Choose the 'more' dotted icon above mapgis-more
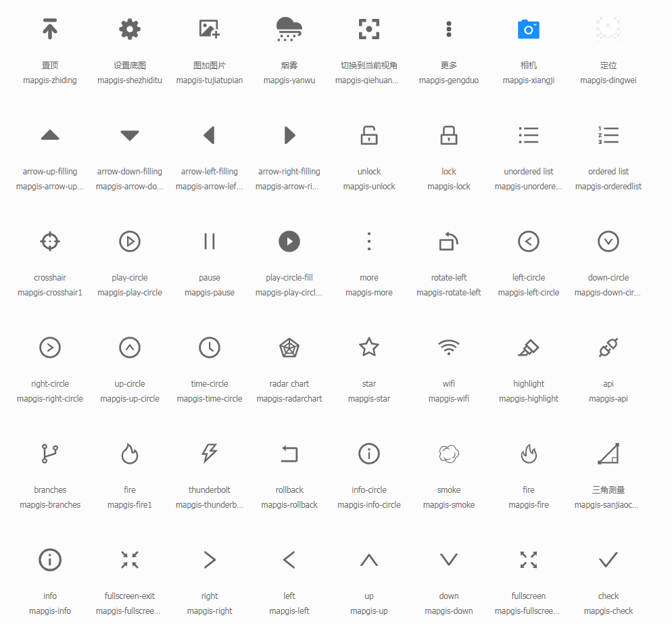This screenshot has width=672, height=624. point(369,241)
